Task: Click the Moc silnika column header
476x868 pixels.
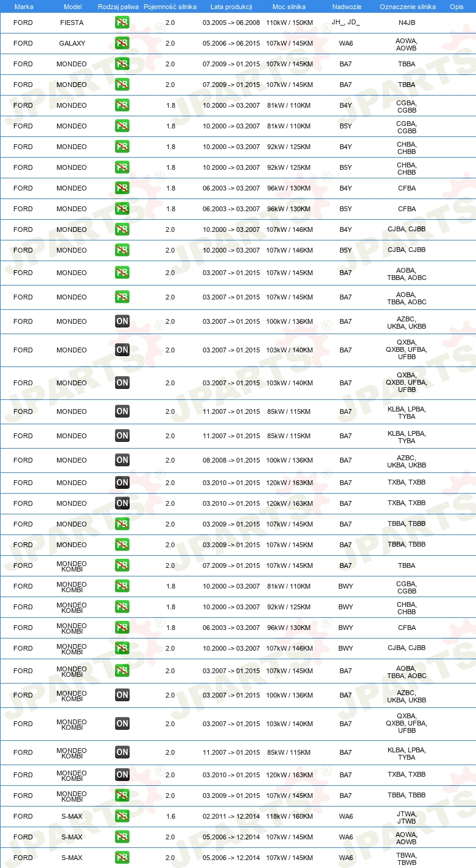Action: pos(289,6)
